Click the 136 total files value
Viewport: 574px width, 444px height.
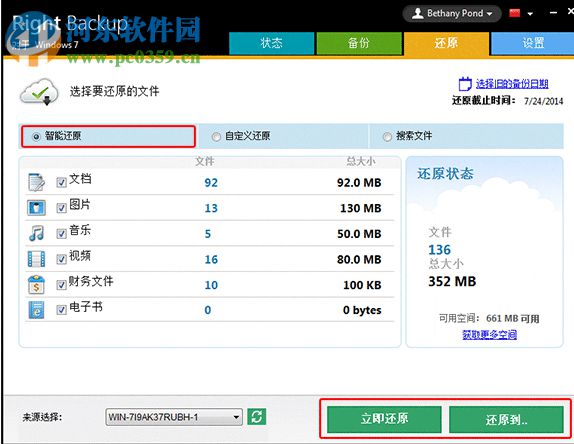tap(440, 250)
